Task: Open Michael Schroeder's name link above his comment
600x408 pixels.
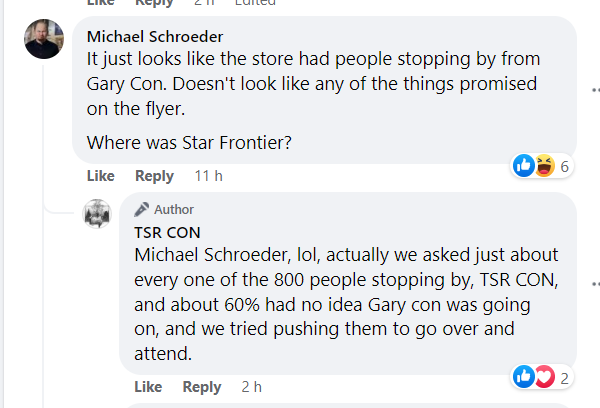Action: click(x=155, y=37)
